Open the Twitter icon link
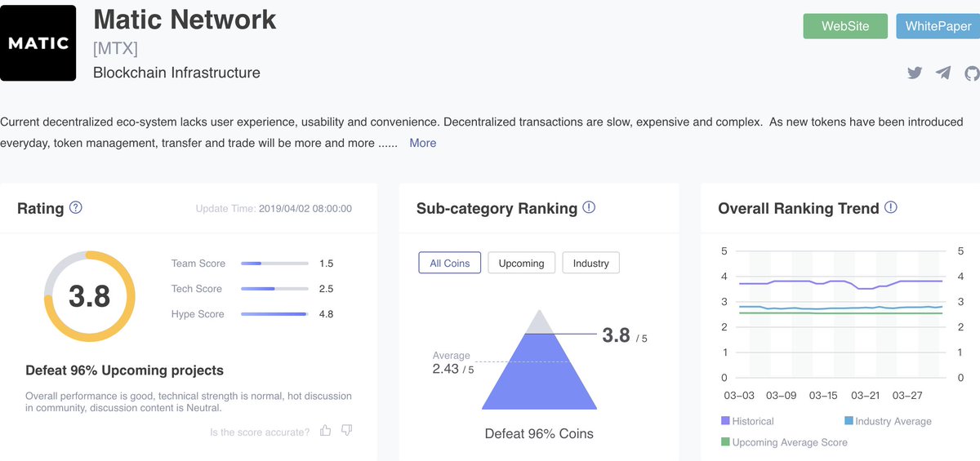980x461 pixels. point(915,73)
